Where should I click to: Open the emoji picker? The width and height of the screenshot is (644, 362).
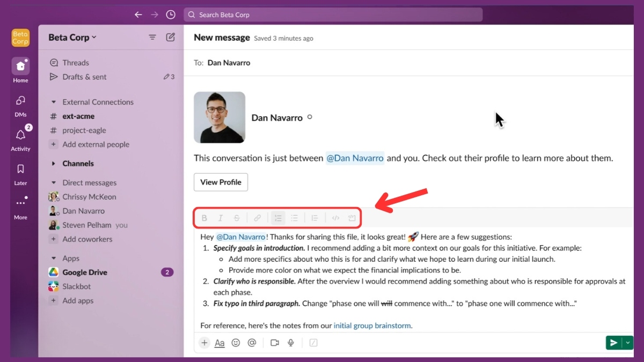point(236,343)
